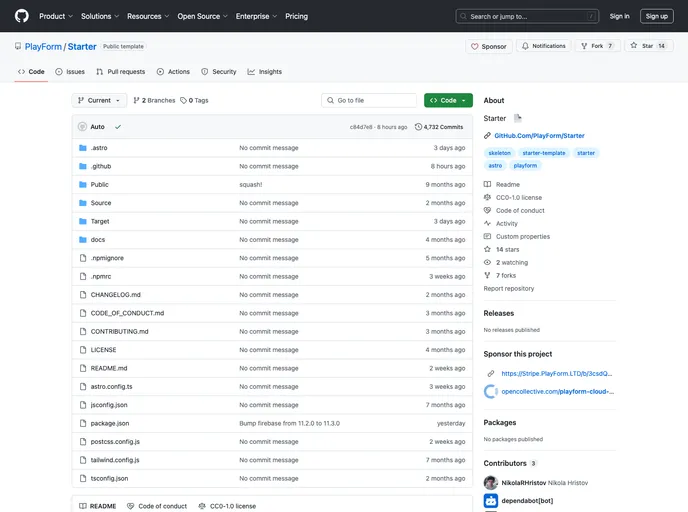The height and width of the screenshot is (512, 688).
Task: Open the Pricing page
Action: click(x=297, y=16)
